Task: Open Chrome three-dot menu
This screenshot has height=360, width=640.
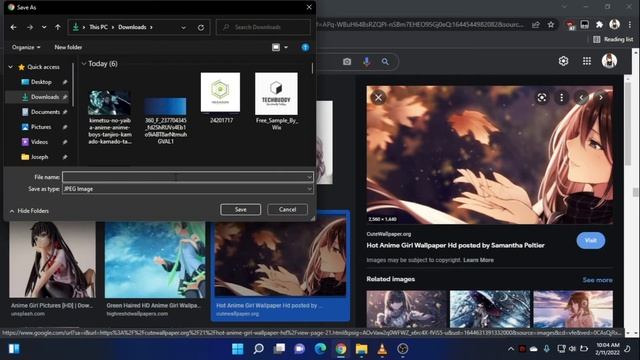Action: [629, 25]
